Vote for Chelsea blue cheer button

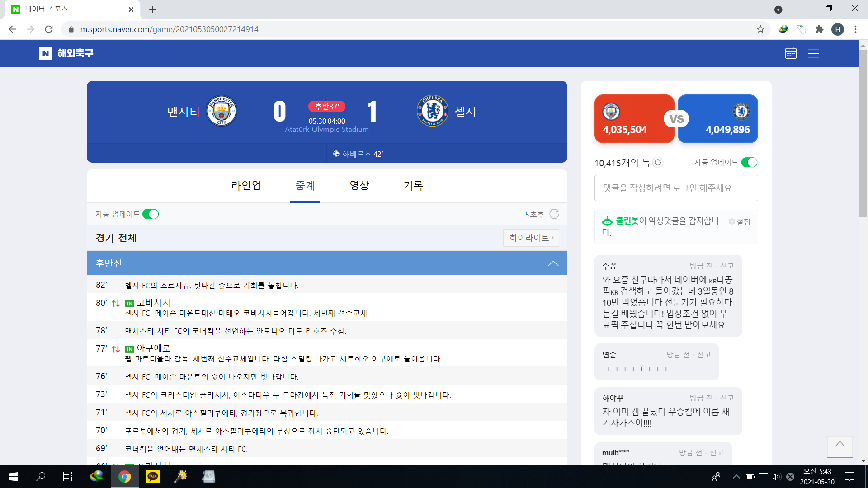(x=718, y=119)
